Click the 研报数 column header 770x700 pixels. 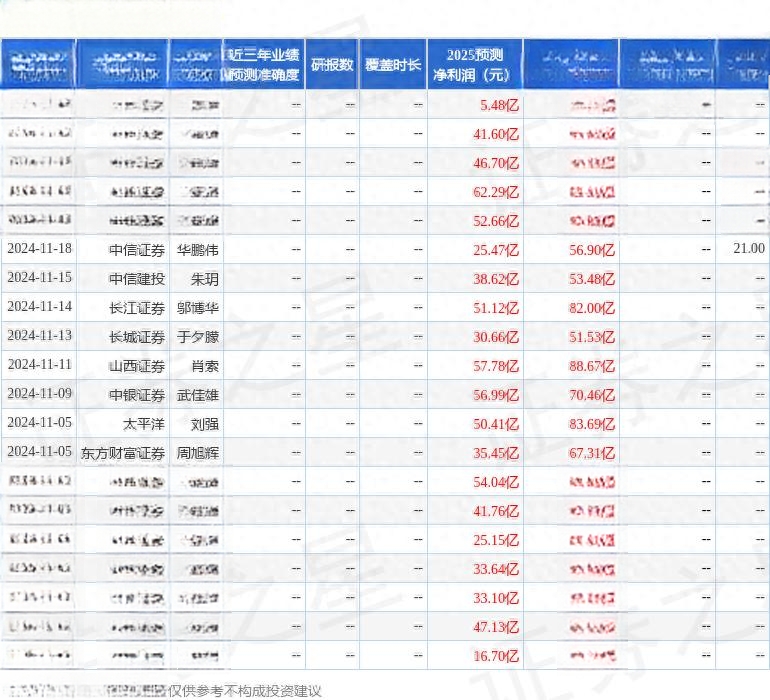click(332, 64)
